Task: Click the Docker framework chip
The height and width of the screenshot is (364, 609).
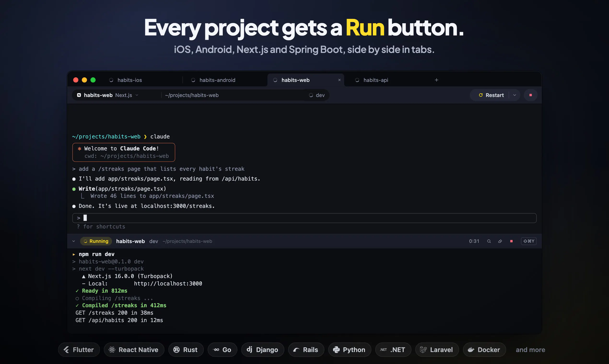Action: click(484, 350)
